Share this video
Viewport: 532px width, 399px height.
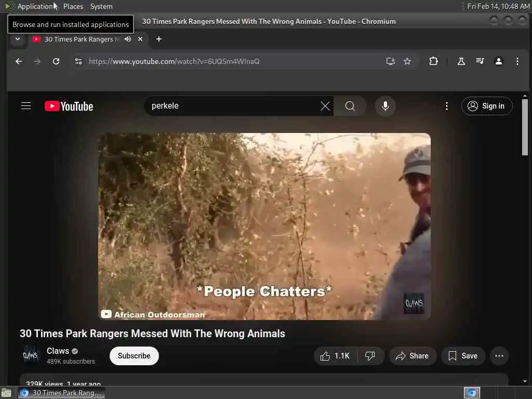pyautogui.click(x=413, y=356)
